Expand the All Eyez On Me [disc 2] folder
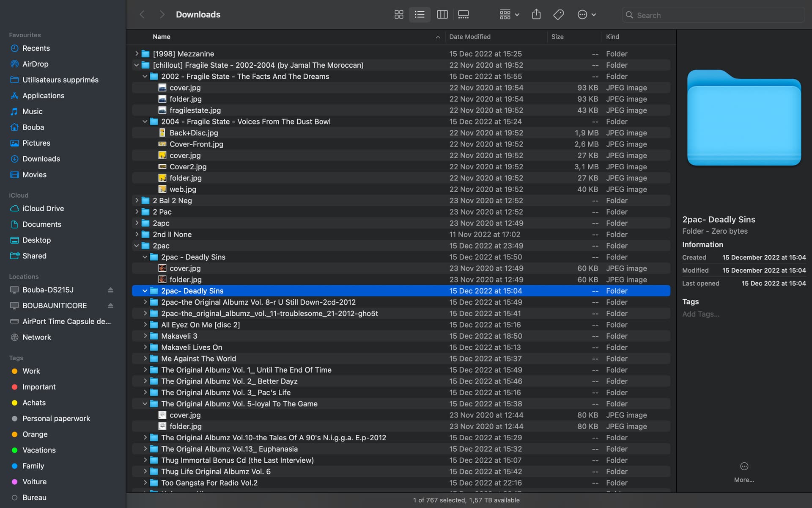This screenshot has height=508, width=812. 145,325
